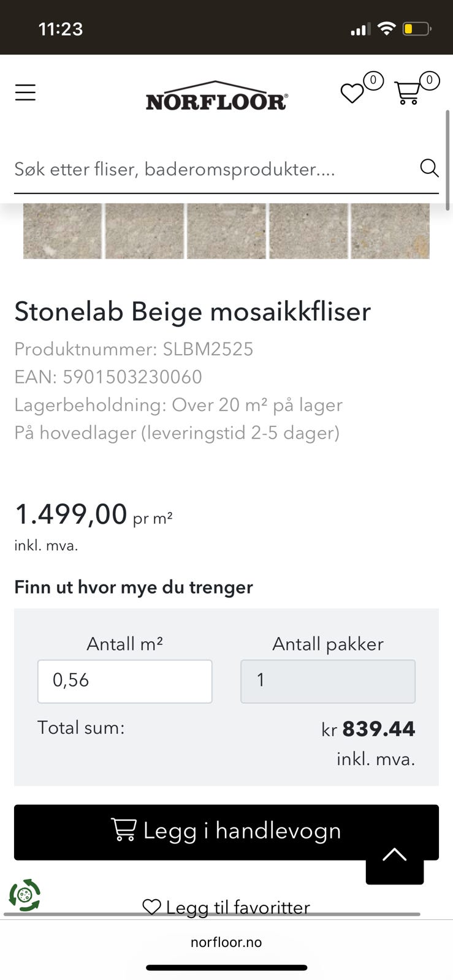Tap the norfloor.no address bar
Screen dimensions: 453x980
pos(226,942)
